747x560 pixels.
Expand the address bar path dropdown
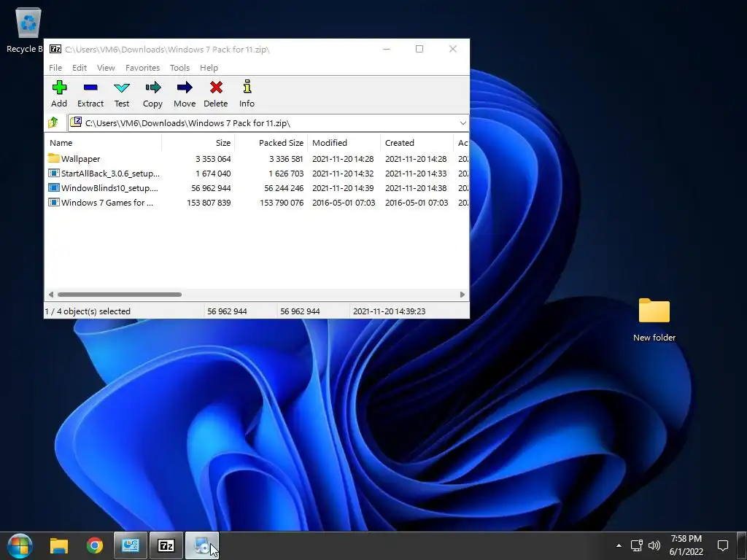tap(462, 122)
